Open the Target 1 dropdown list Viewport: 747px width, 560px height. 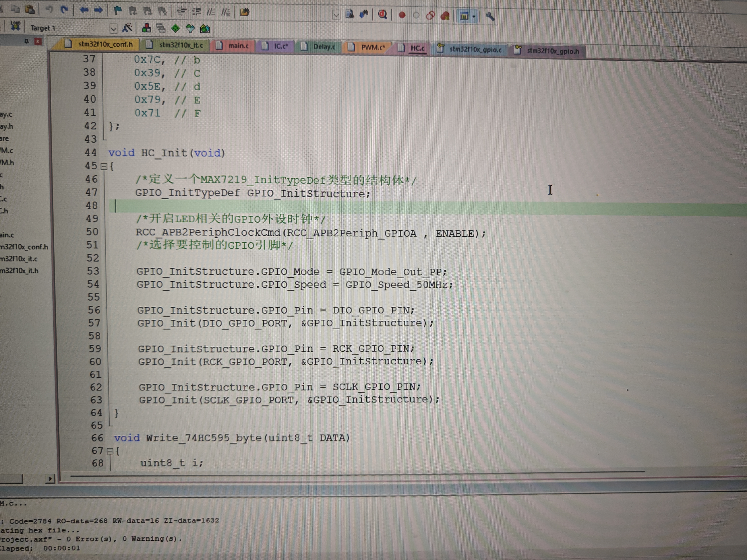(x=113, y=29)
